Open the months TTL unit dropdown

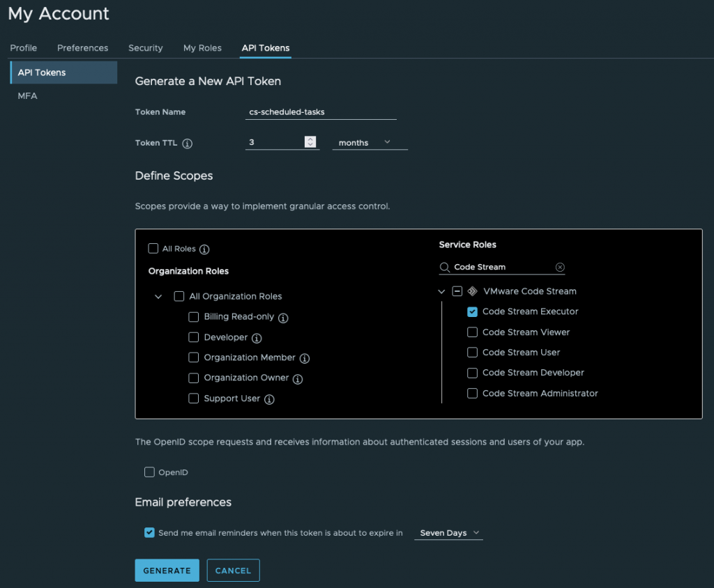coord(370,142)
